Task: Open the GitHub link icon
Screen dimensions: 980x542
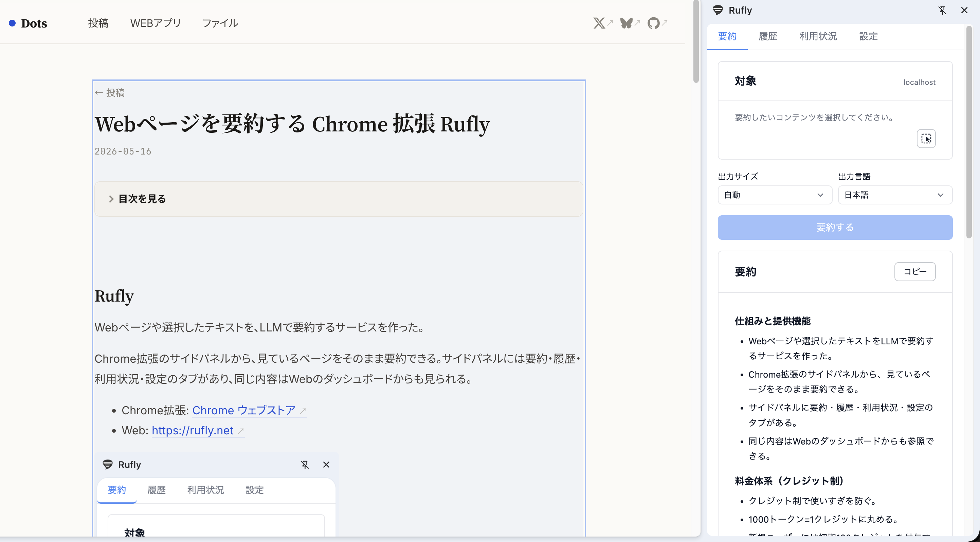Action: tap(653, 23)
